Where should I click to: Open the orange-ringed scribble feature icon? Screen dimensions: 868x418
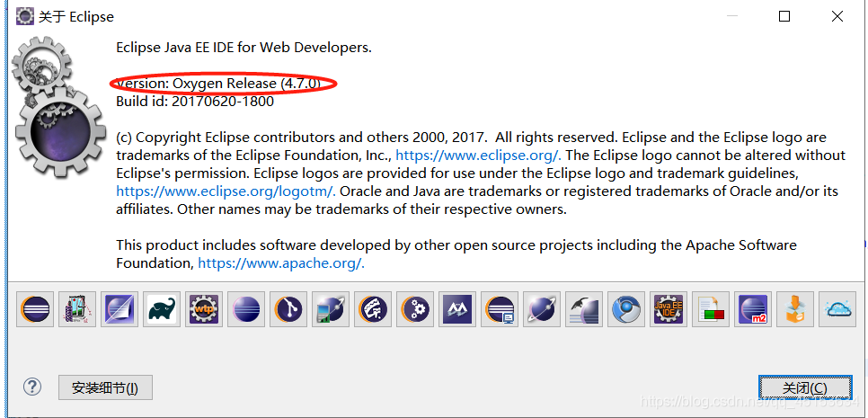(x=373, y=309)
